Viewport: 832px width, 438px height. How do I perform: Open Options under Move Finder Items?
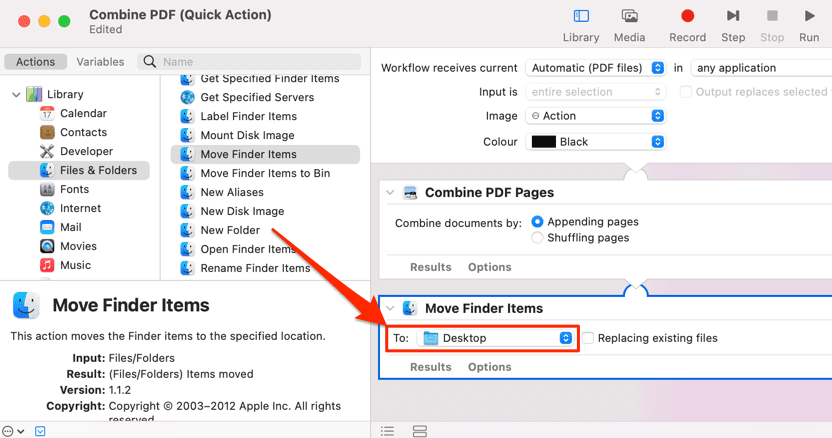[x=490, y=367]
